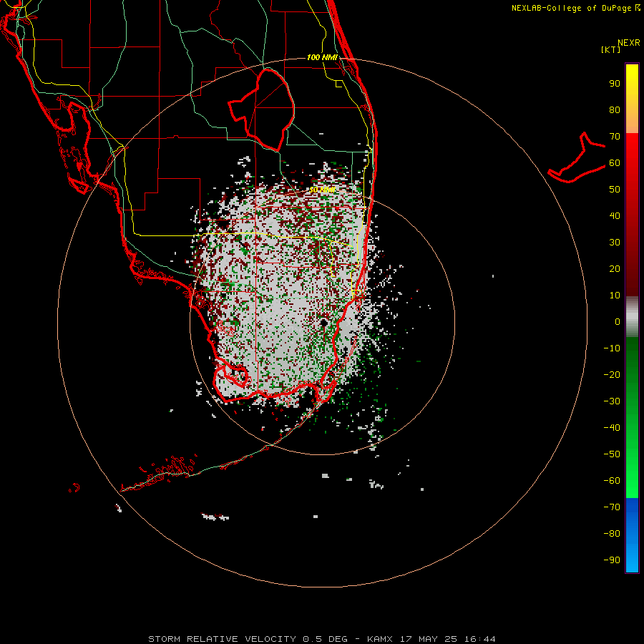Click the 0 knot scale label
The image size is (644, 644).
click(618, 321)
